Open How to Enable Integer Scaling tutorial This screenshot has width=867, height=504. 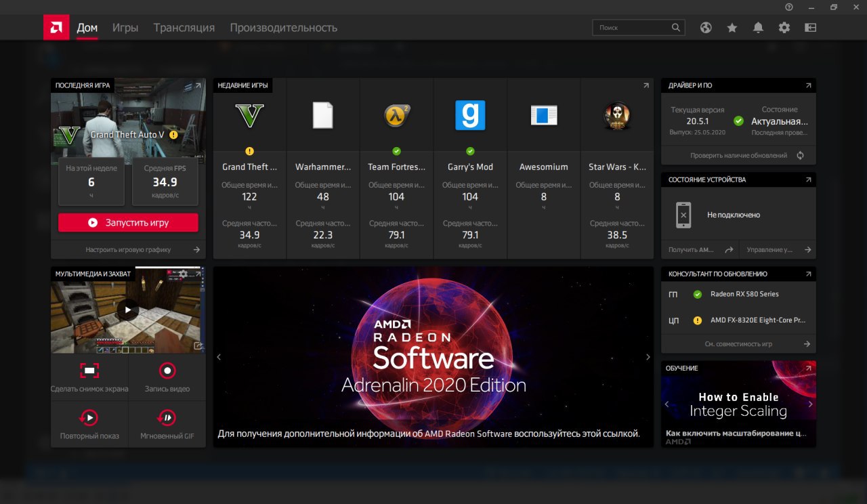click(738, 404)
